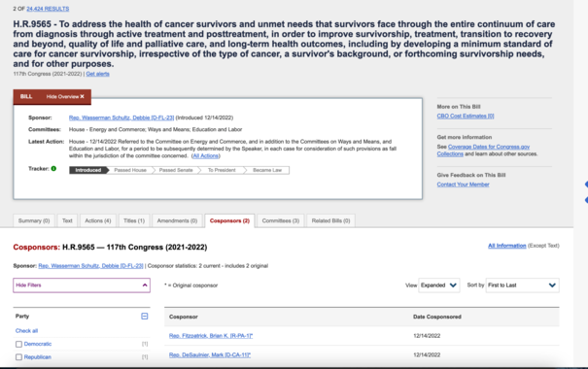The height and width of the screenshot is (369, 588).
Task: Open the View Expanded dropdown
Action: 439,285
